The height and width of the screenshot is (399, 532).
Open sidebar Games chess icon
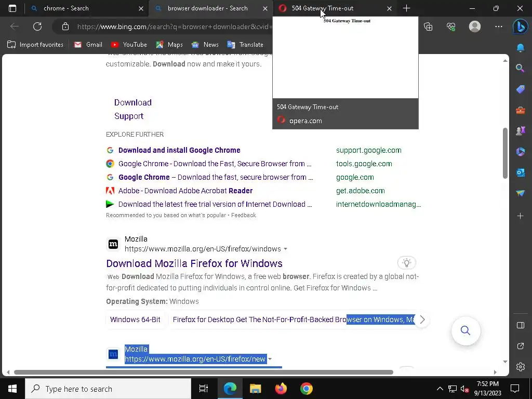(521, 130)
